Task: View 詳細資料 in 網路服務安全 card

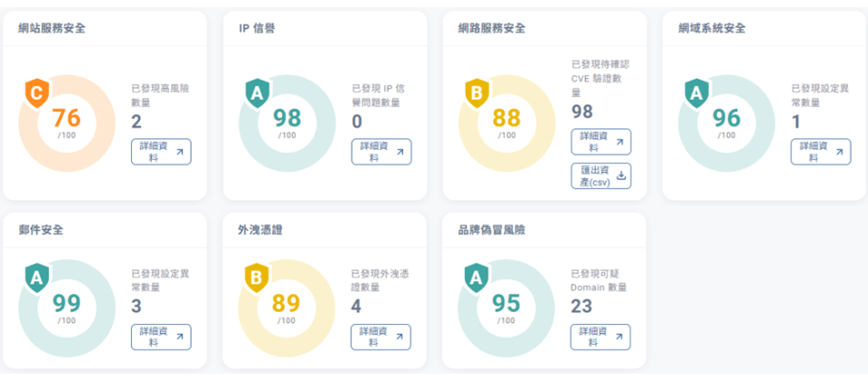Action: click(600, 142)
